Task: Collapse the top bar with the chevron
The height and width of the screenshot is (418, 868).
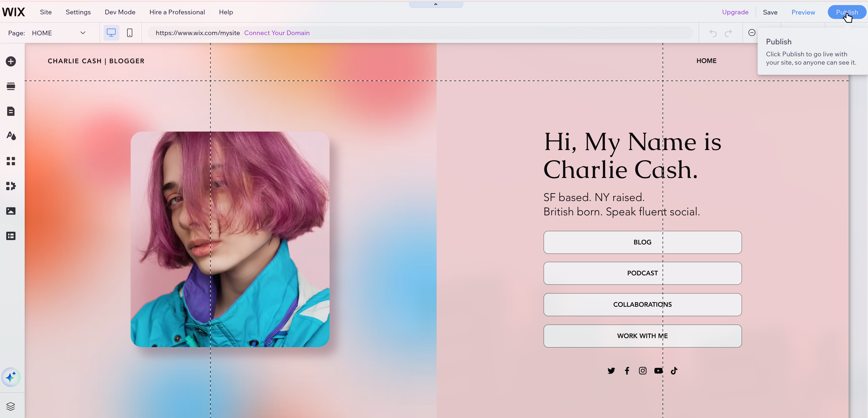Action: tap(436, 4)
